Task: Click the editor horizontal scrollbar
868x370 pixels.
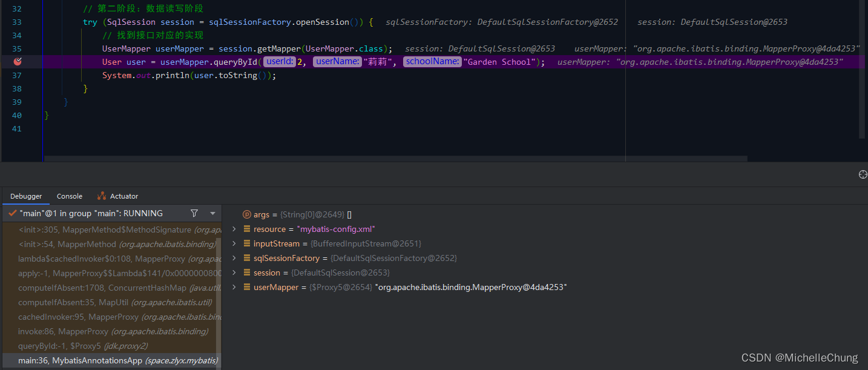Action: (396, 159)
